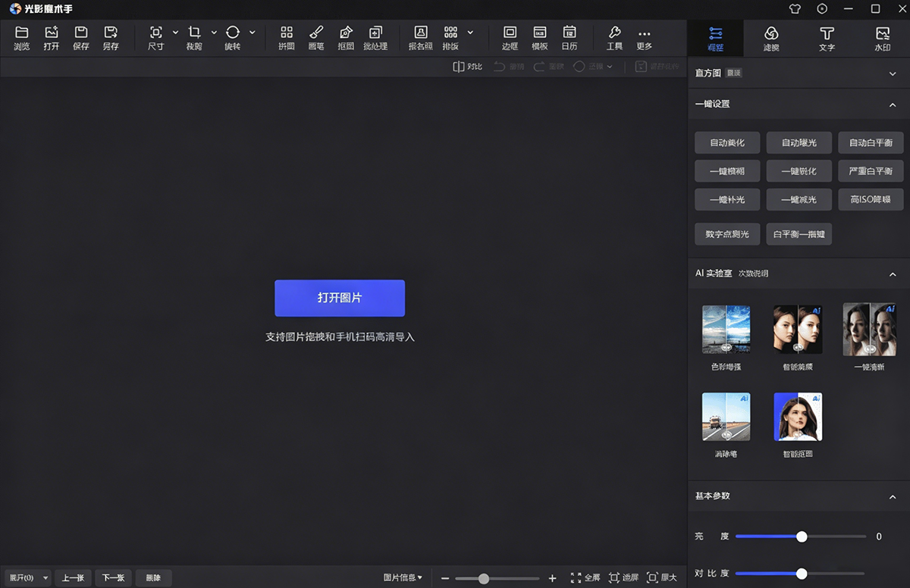Go to next image with 下一张
This screenshot has height=588, width=910.
(113, 578)
